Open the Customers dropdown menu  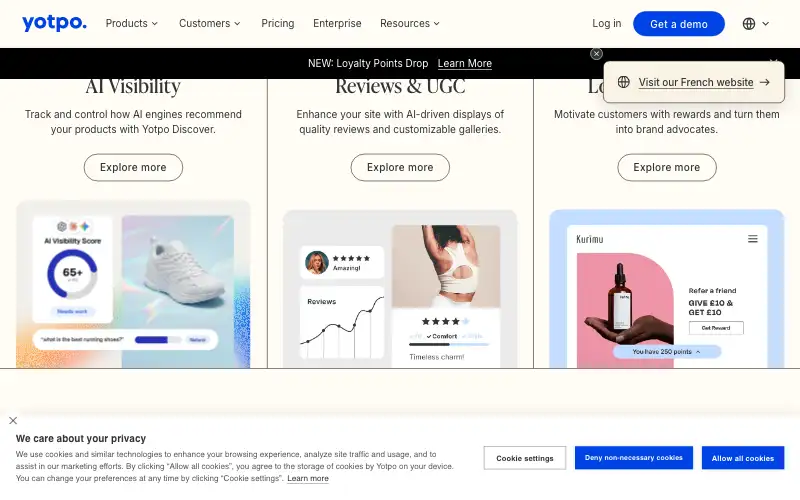pos(209,23)
